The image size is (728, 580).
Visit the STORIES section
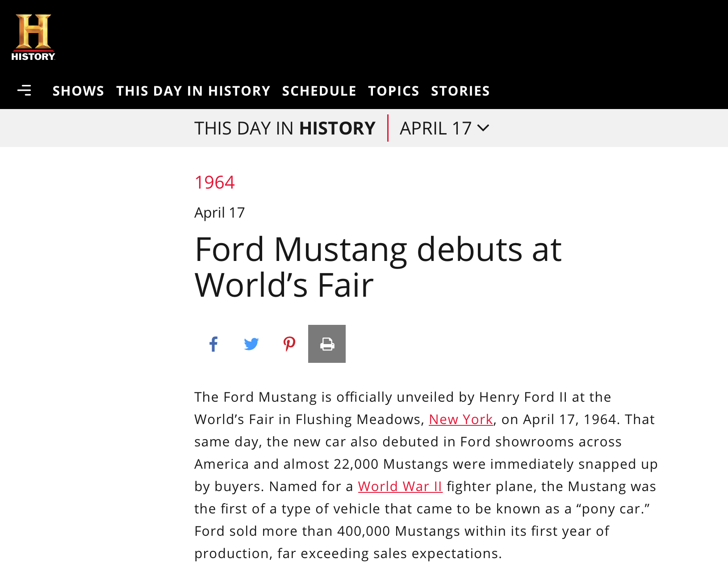tap(460, 91)
